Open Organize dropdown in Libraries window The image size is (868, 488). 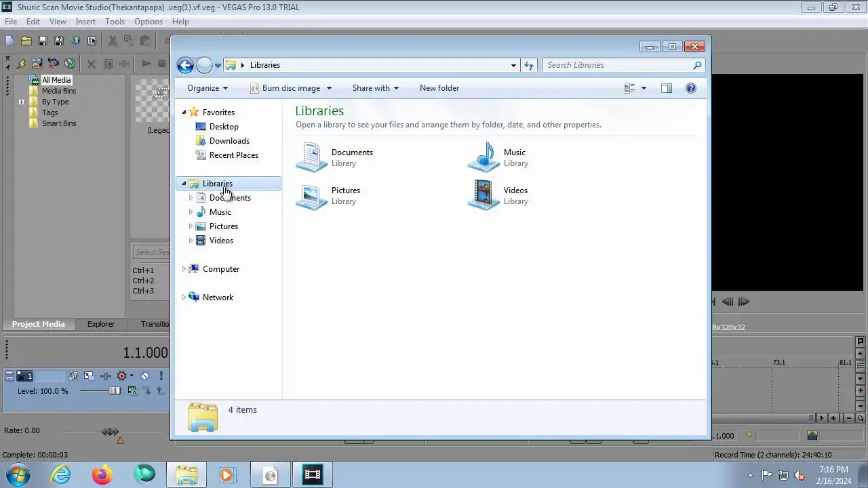[x=208, y=88]
